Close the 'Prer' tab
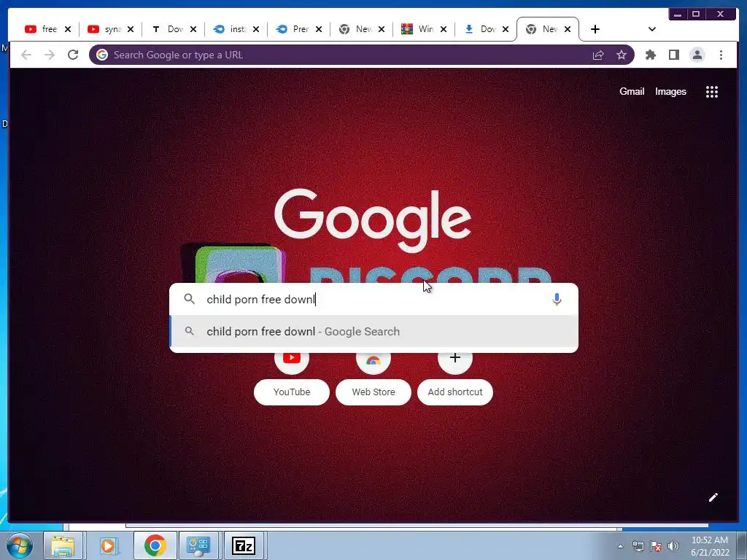Screen dimensions: 747x560 pos(319,29)
